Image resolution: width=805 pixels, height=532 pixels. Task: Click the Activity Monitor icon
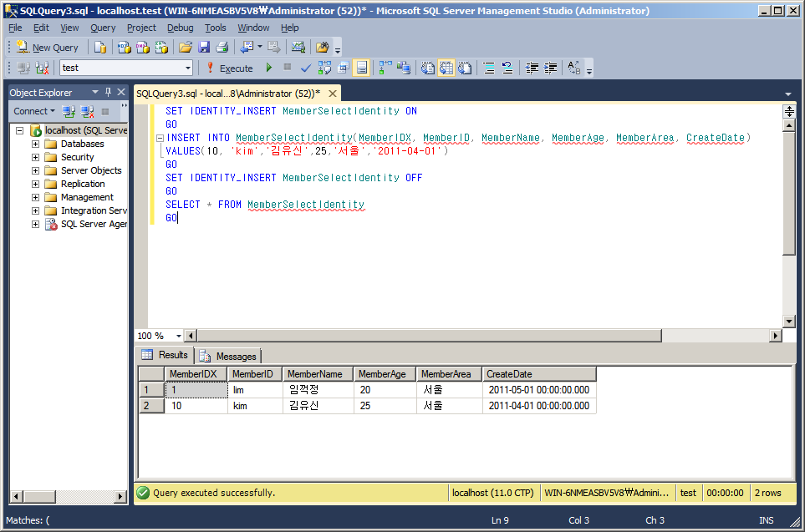tap(298, 48)
